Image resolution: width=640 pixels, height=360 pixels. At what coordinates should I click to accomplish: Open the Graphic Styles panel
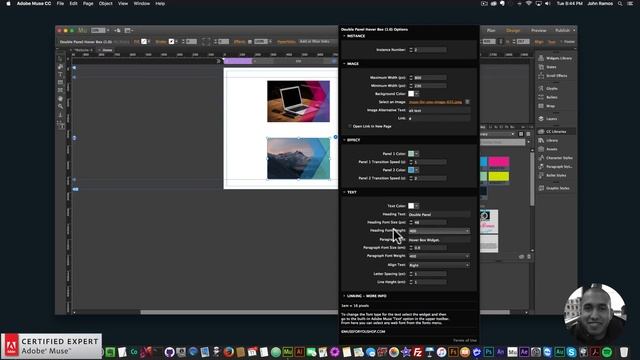[554, 188]
